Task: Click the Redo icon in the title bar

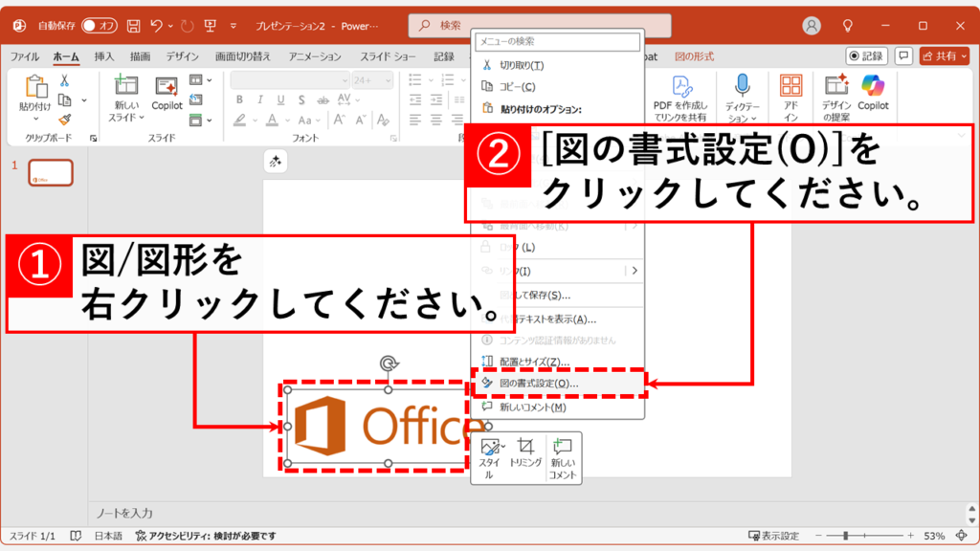Action: point(187,26)
